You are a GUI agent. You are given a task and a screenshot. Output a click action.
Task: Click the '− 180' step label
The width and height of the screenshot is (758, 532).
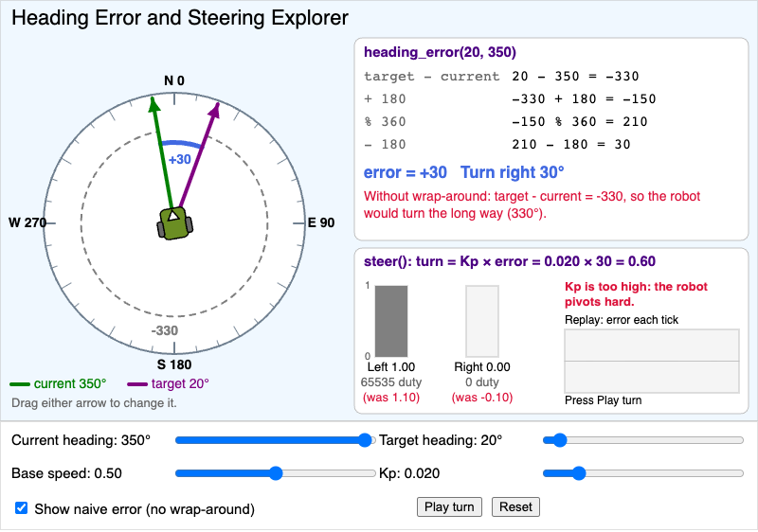[385, 144]
